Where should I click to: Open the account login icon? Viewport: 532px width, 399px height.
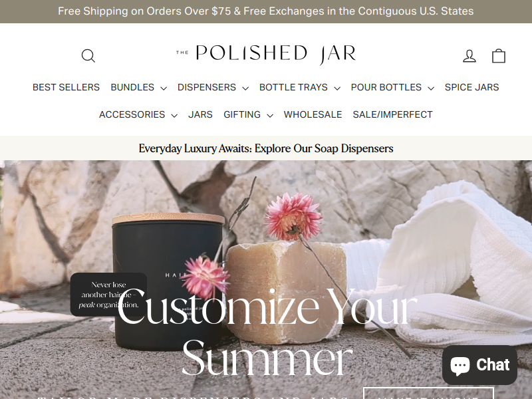[x=469, y=56]
